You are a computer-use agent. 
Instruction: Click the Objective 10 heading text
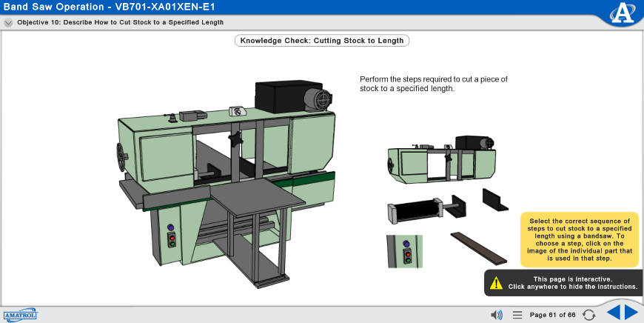point(121,23)
